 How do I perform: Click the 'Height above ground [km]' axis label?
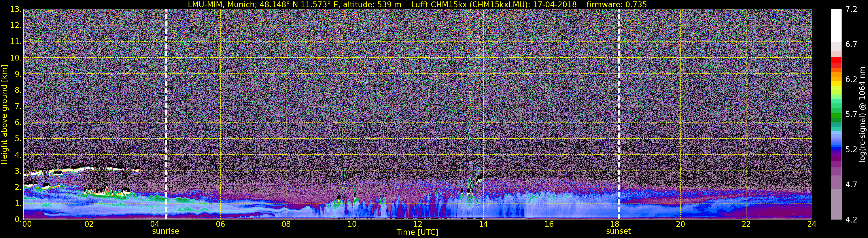click(4, 115)
